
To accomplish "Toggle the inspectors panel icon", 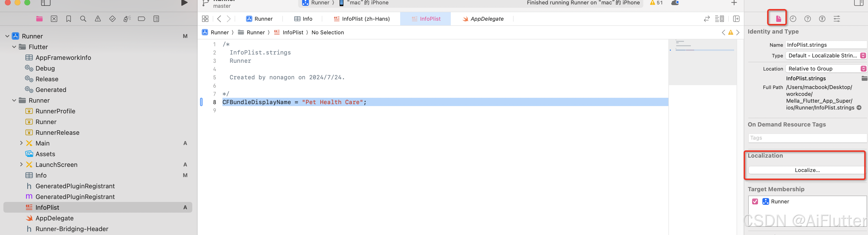I will pos(859,3).
